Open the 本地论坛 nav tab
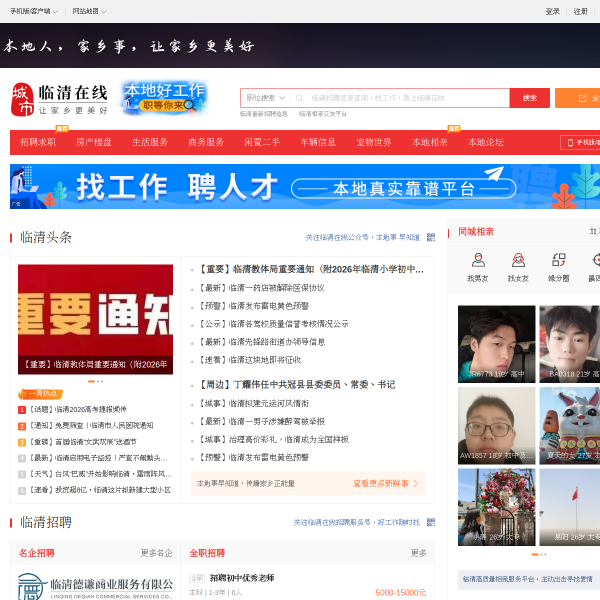This screenshot has height=600, width=600. coord(486,142)
